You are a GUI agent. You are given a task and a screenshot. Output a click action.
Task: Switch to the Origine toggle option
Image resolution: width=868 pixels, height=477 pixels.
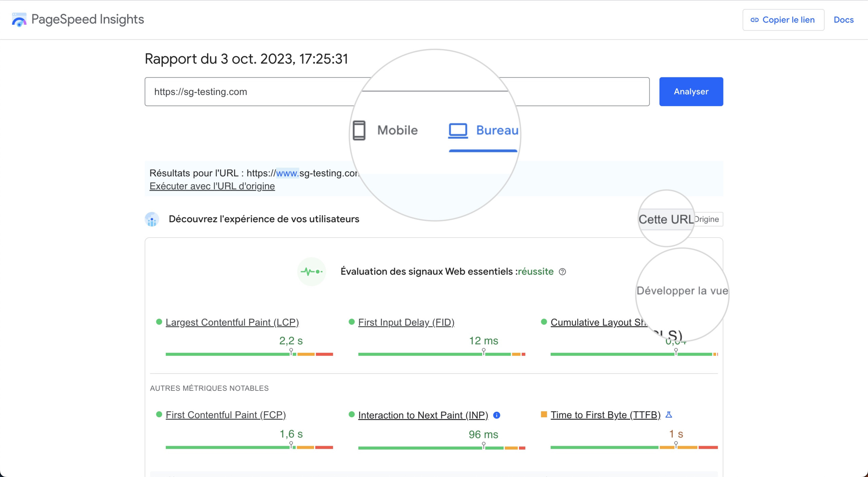pos(707,219)
